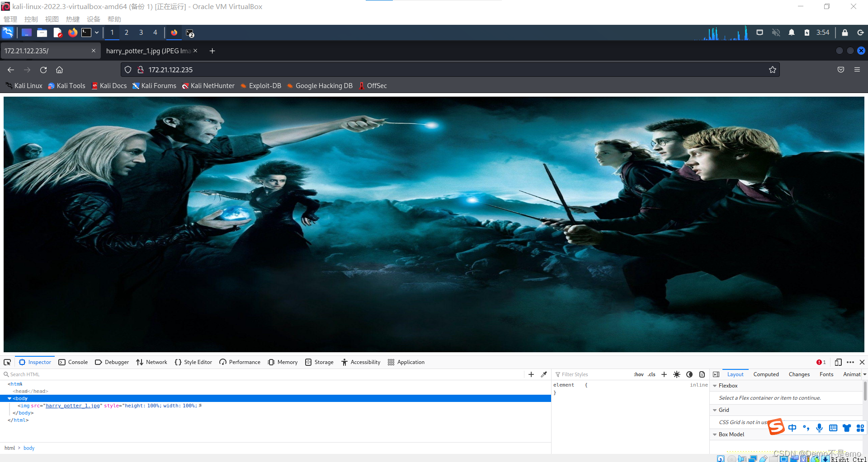
Task: Launch terminal emulator from Kali panel
Action: tap(86, 33)
